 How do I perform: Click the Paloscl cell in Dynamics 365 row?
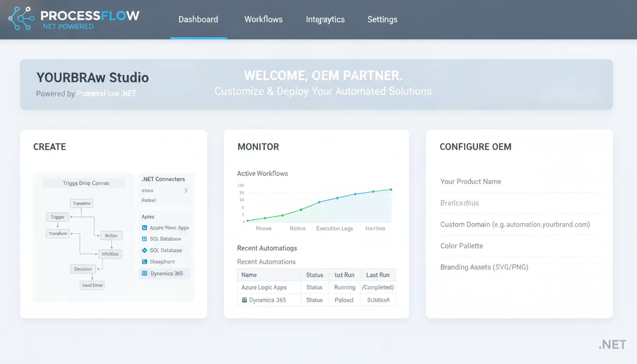345,300
